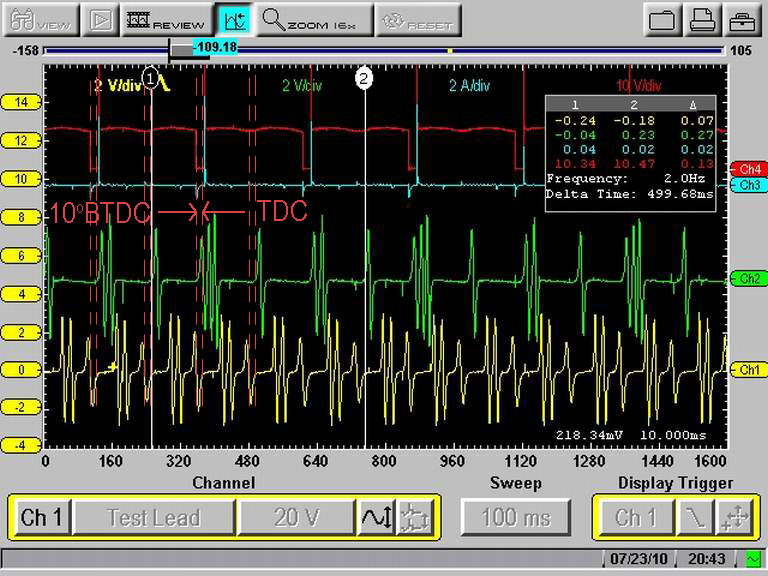Click the trigger position crosshair icon

[x=735, y=517]
